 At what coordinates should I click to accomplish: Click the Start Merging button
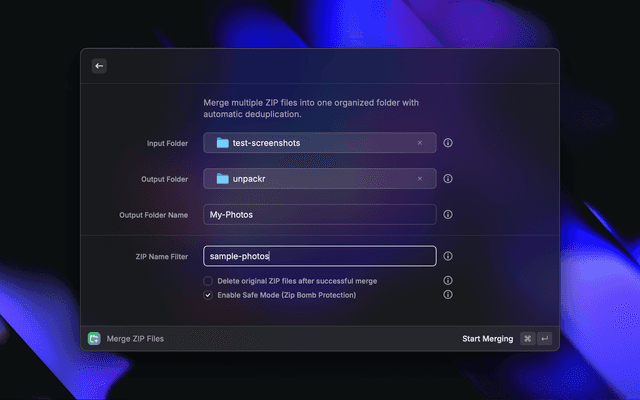(x=487, y=339)
